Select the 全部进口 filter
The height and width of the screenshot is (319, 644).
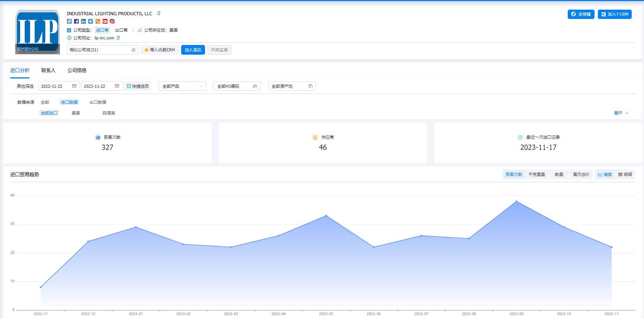(x=49, y=113)
